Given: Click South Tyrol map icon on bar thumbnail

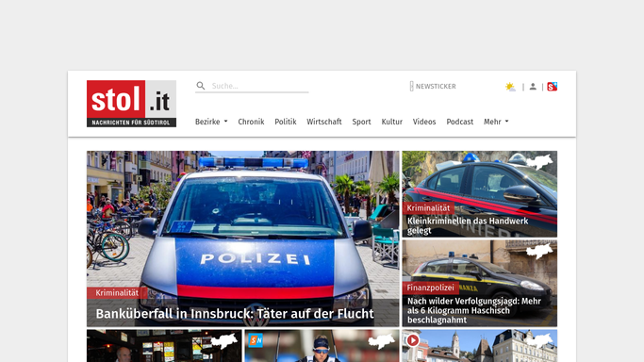Looking at the screenshot, I should (x=224, y=340).
